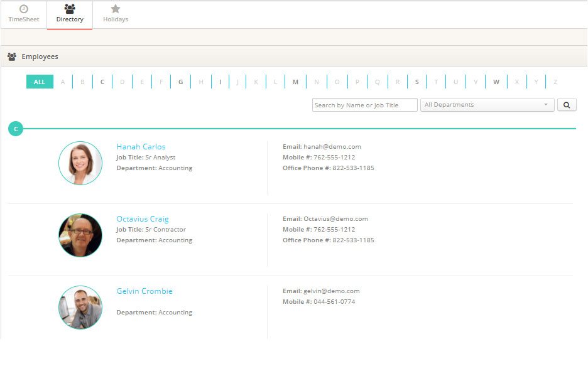Click the C section circle badge
The image size is (588, 386).
15,128
